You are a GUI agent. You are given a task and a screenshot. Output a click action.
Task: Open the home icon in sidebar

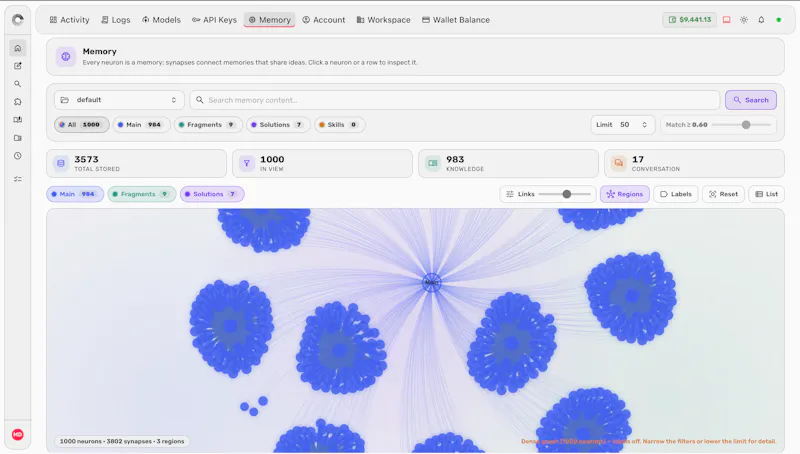pyautogui.click(x=18, y=48)
